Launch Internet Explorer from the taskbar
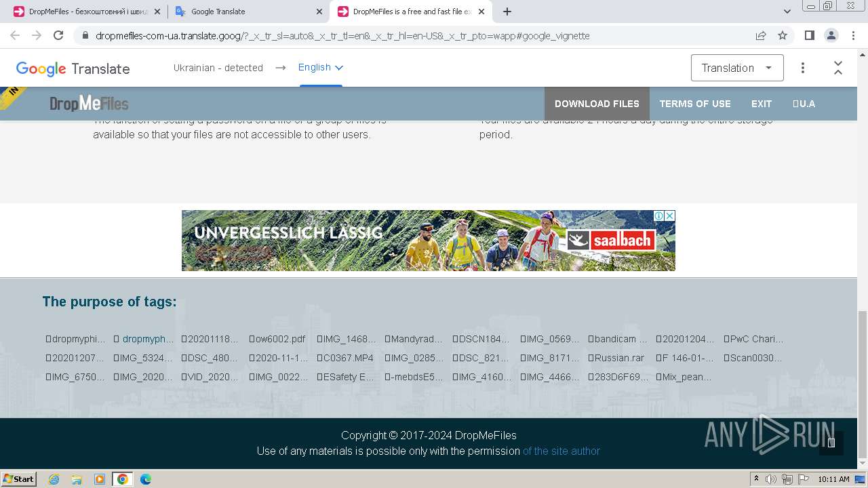 click(x=54, y=479)
